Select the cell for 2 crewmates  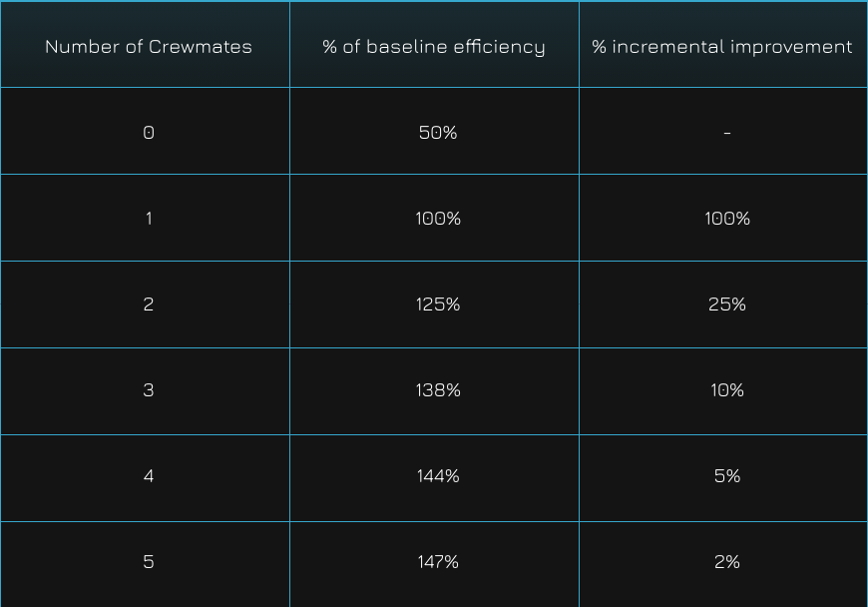(x=149, y=304)
